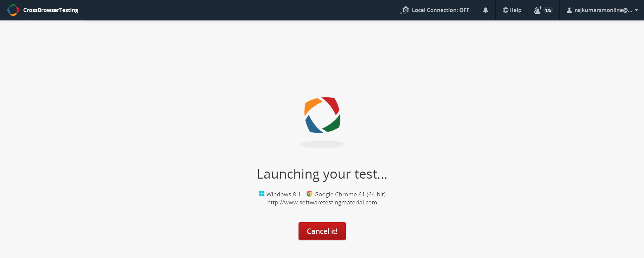
Task: Click the account dropdown caret arrow
Action: [x=637, y=10]
